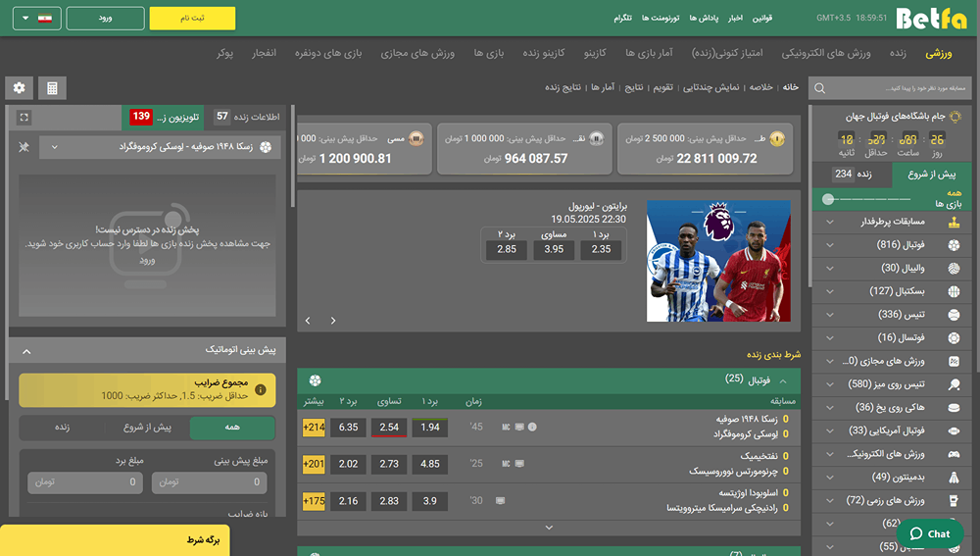Open the calculator icon

[x=53, y=88]
